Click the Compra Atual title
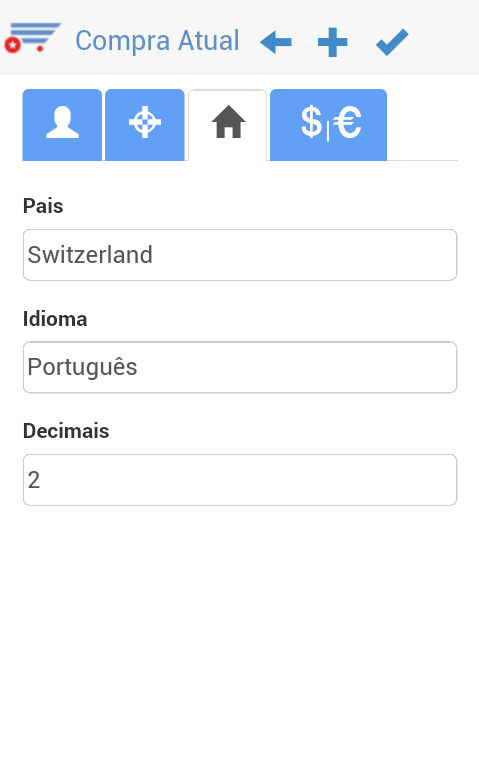The height and width of the screenshot is (760, 479). click(x=157, y=41)
